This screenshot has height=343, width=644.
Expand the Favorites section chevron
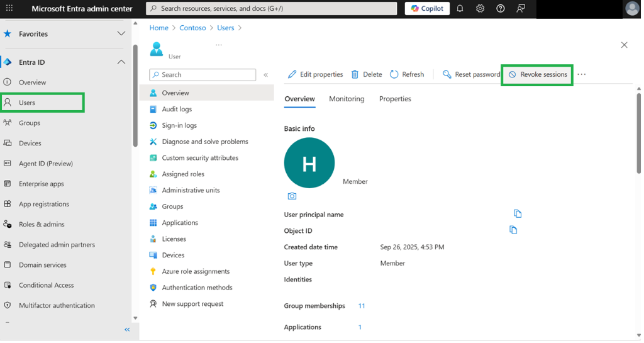coord(121,34)
